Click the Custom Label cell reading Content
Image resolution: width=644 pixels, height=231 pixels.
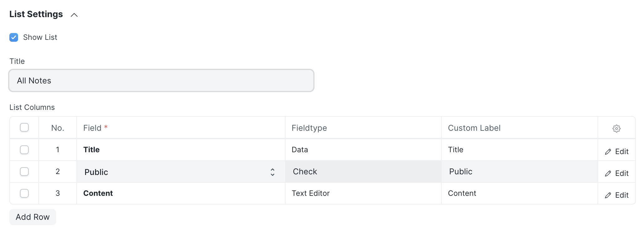[519, 193]
